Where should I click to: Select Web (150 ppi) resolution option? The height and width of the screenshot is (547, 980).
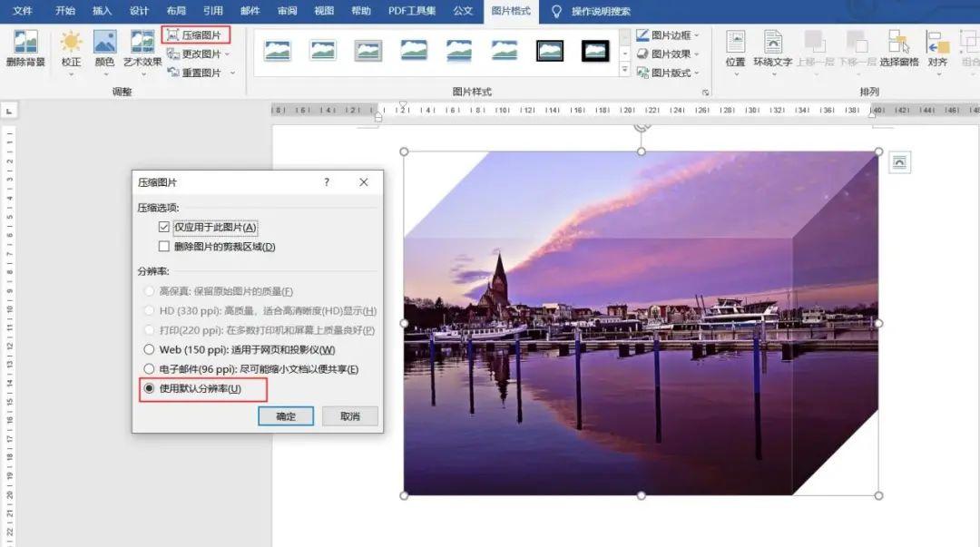(x=150, y=349)
